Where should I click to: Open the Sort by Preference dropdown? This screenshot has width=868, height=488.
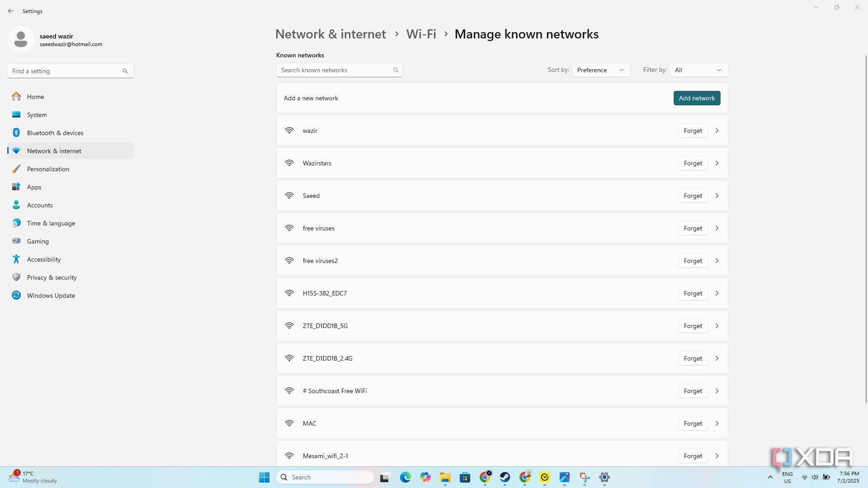(x=601, y=70)
